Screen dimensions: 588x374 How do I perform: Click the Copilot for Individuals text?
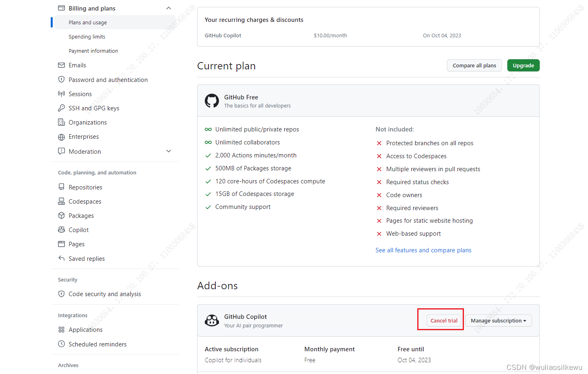233,360
